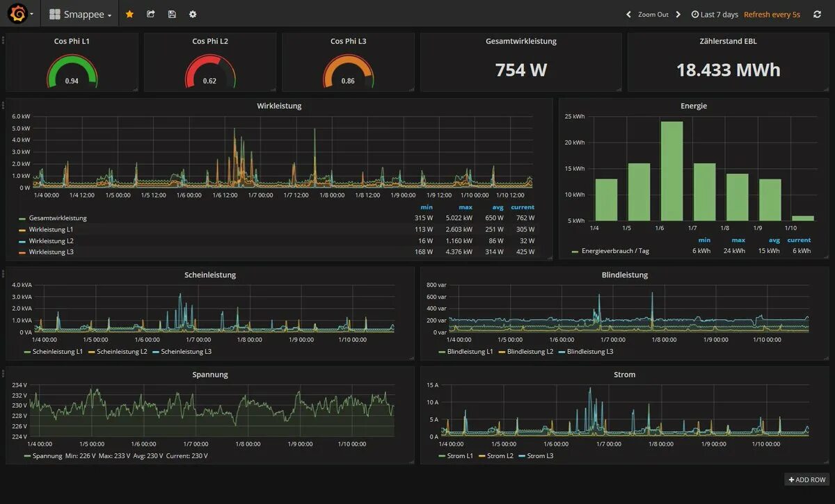Image resolution: width=835 pixels, height=504 pixels.
Task: Click the Cos Phi L2 red gauge
Action: 210,72
